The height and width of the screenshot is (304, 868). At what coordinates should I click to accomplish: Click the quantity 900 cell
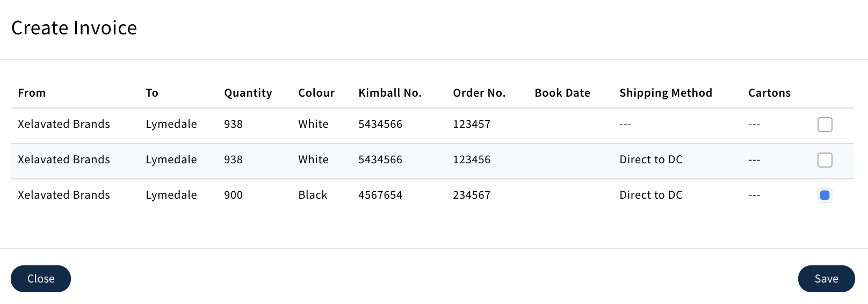coord(233,195)
